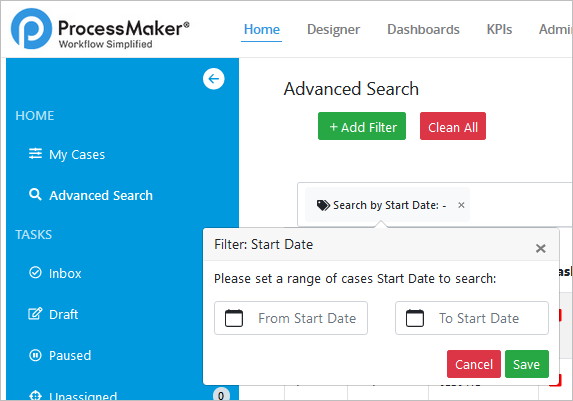Go to the KPIs tab
This screenshot has height=401, width=573.
[499, 29]
